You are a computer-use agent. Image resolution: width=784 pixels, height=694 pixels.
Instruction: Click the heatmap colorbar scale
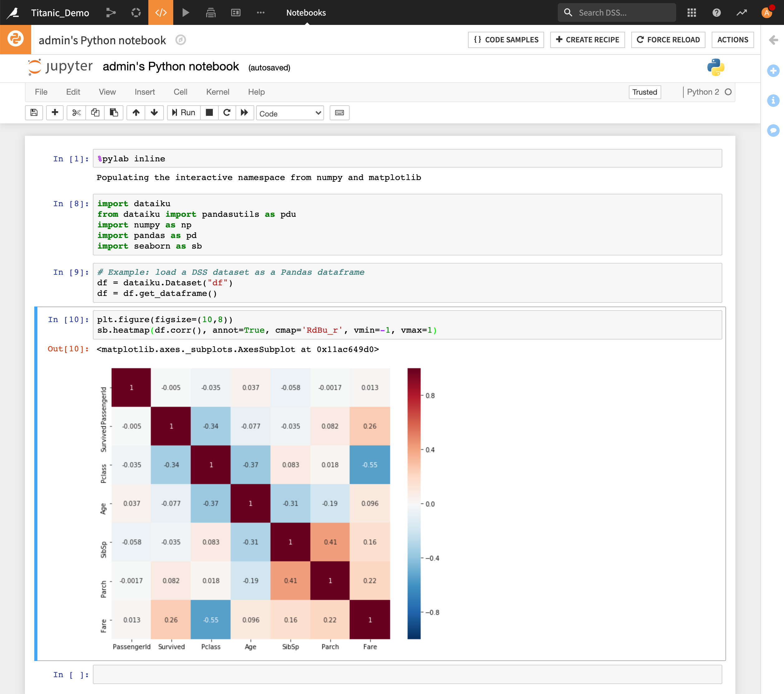coord(414,503)
